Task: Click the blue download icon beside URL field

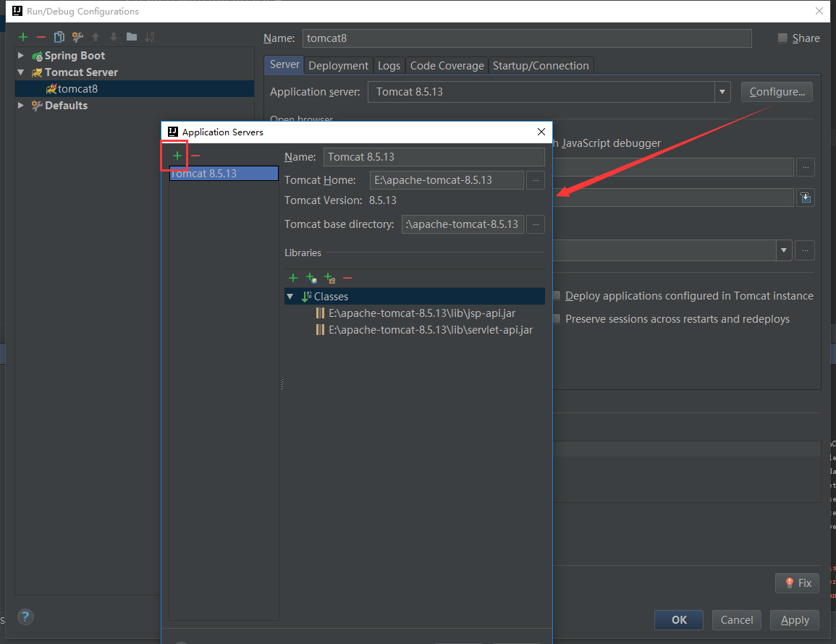Action: point(806,198)
